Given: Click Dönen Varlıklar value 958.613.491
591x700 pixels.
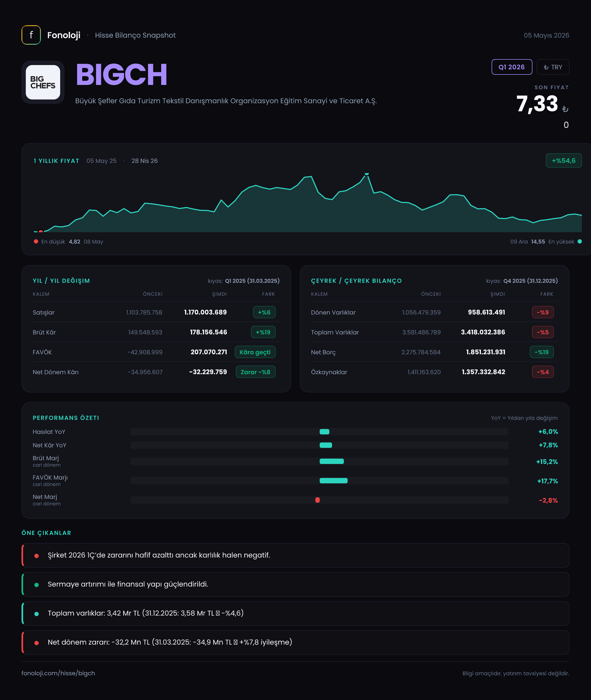Looking at the screenshot, I should (x=487, y=312).
